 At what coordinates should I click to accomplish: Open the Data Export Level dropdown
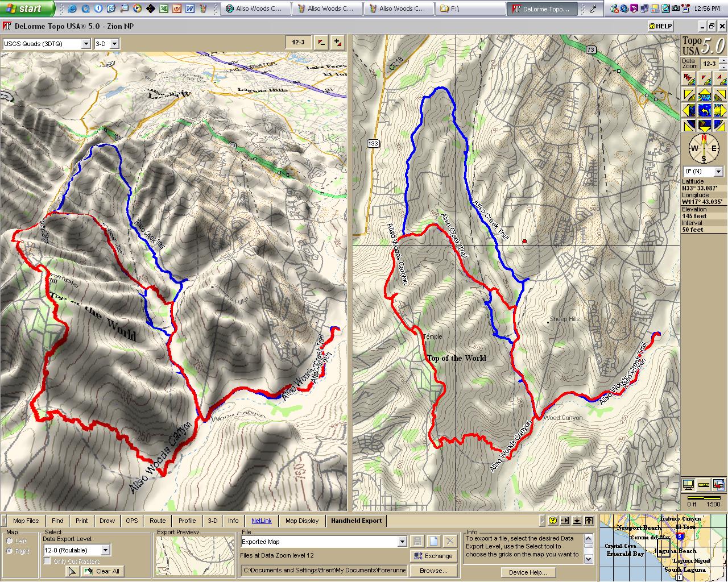(105, 550)
